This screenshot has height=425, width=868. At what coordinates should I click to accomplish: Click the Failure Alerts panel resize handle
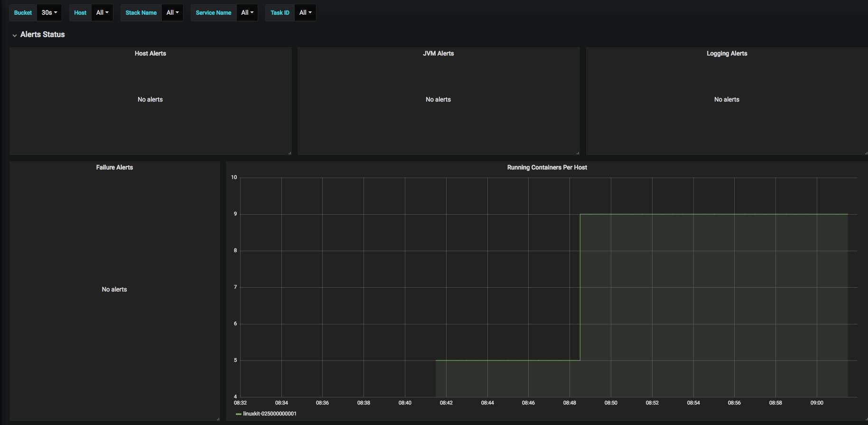point(218,419)
